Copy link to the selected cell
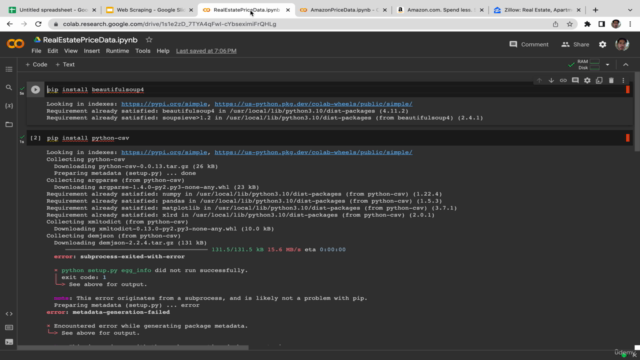640x360 pixels. (x=563, y=80)
